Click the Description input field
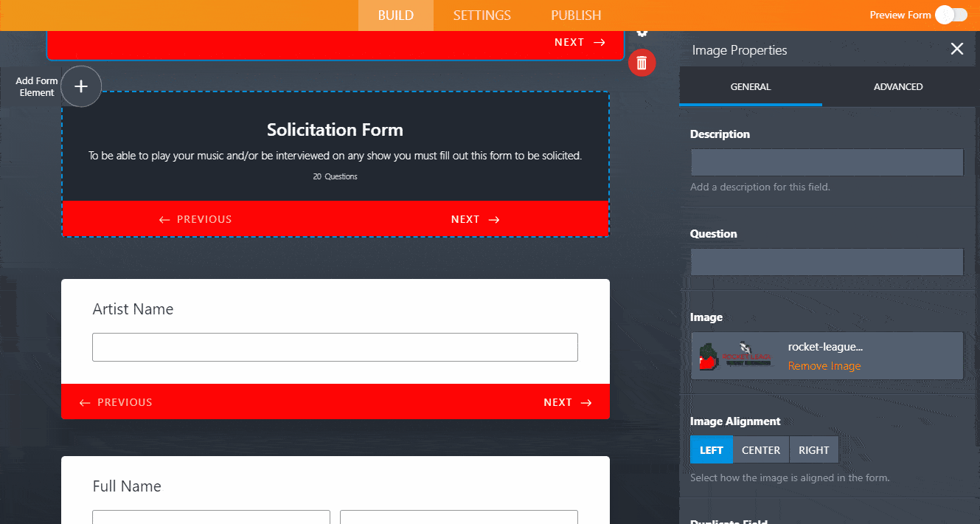This screenshot has width=980, height=524. click(x=827, y=162)
